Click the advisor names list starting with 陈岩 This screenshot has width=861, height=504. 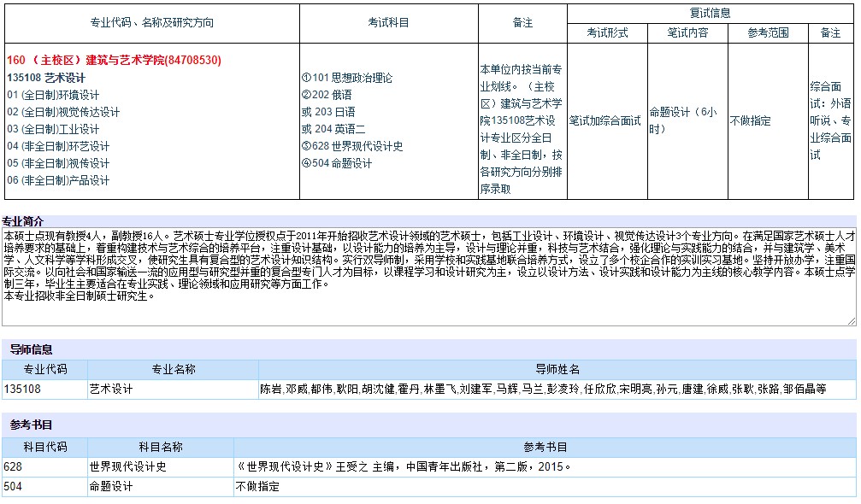point(543,389)
